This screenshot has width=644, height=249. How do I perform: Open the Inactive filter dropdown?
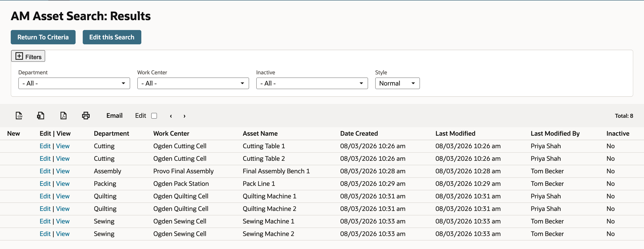coord(312,83)
